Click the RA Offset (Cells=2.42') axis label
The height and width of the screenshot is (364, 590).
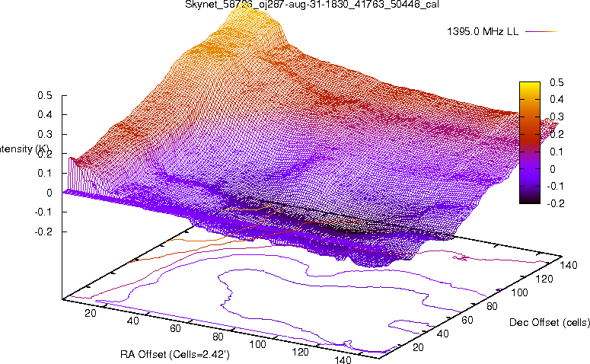tap(175, 354)
